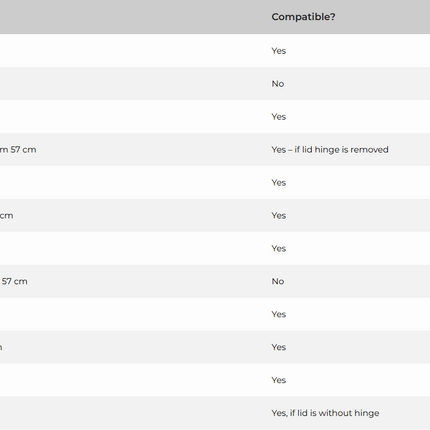The height and width of the screenshot is (430, 430).
Task: Click "Yes – if lid hinge is removed" text
Action: (x=330, y=150)
